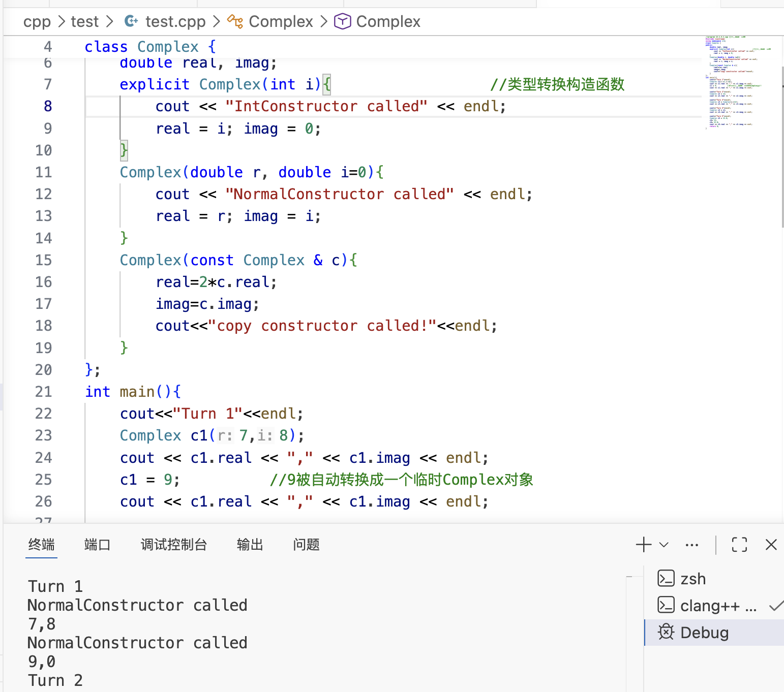
Task: Open the cpp breadcrumb dropdown
Action: coord(37,21)
